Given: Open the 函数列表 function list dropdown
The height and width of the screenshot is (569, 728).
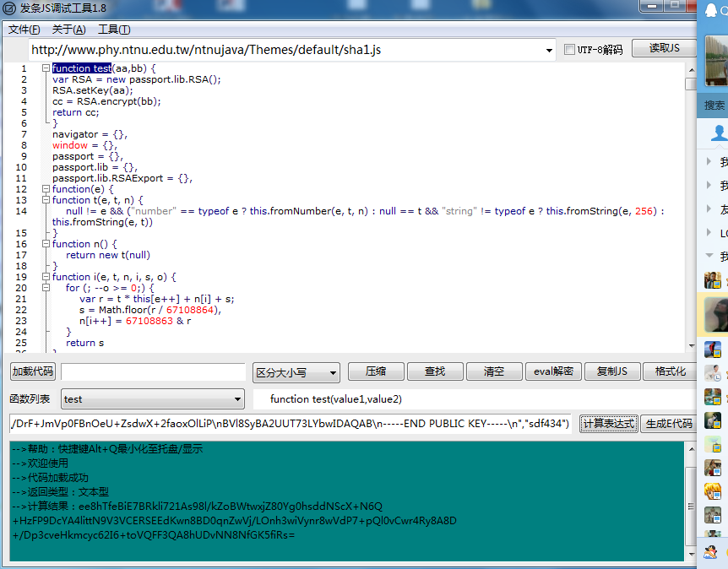Looking at the screenshot, I should point(152,398).
